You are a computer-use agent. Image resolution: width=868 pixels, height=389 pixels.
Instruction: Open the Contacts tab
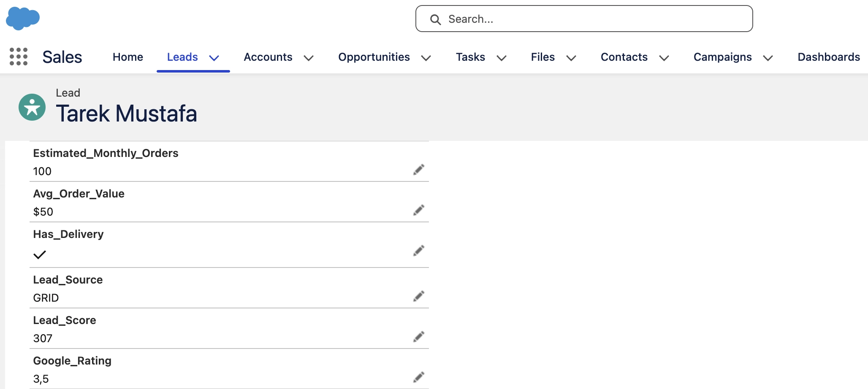pos(624,57)
